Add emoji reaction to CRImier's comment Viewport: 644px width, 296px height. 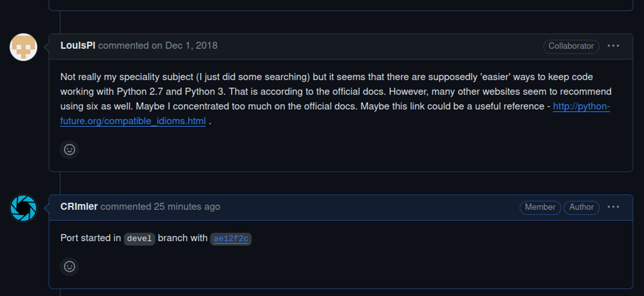coord(69,267)
